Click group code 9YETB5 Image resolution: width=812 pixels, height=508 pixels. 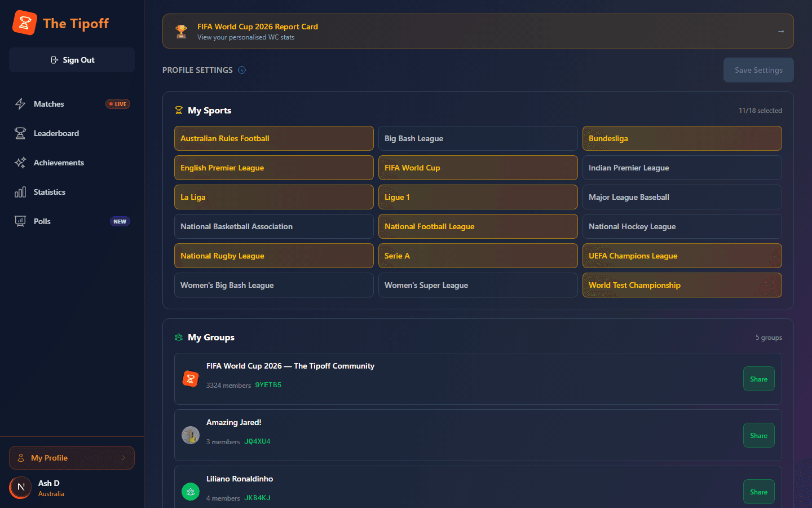(x=268, y=385)
